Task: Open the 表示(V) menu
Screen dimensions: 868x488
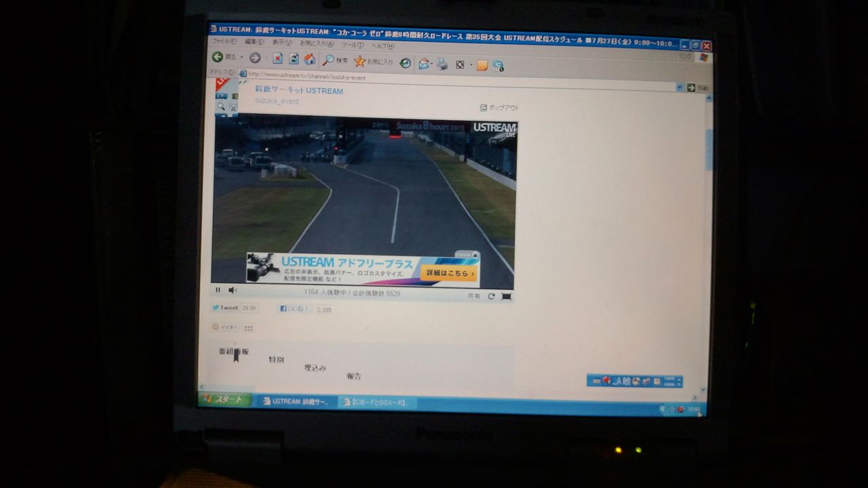Action: 283,43
